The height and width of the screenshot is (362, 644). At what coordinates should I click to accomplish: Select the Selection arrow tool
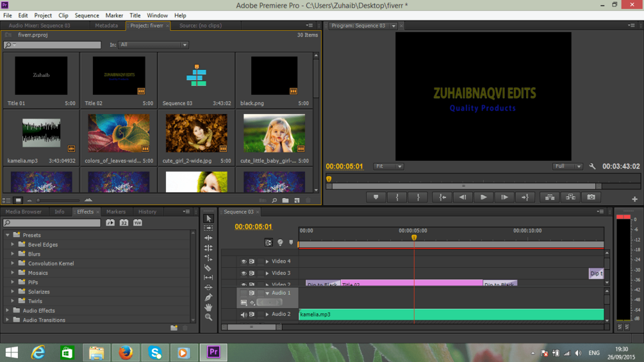209,218
